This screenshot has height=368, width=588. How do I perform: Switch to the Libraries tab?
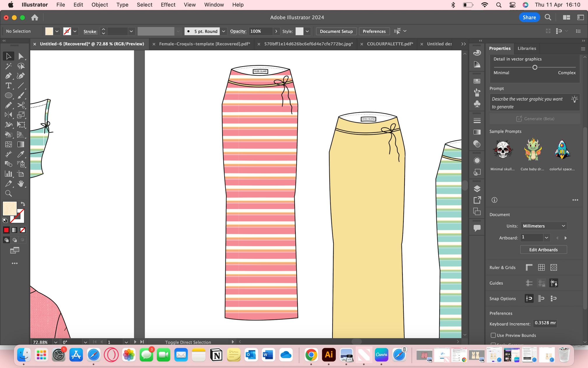pos(526,48)
